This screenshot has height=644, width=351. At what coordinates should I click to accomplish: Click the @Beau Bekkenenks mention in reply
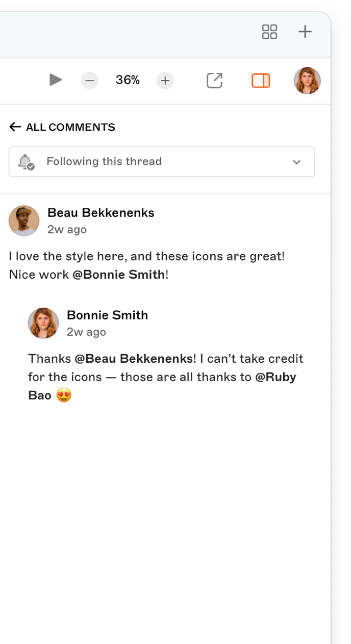134,359
